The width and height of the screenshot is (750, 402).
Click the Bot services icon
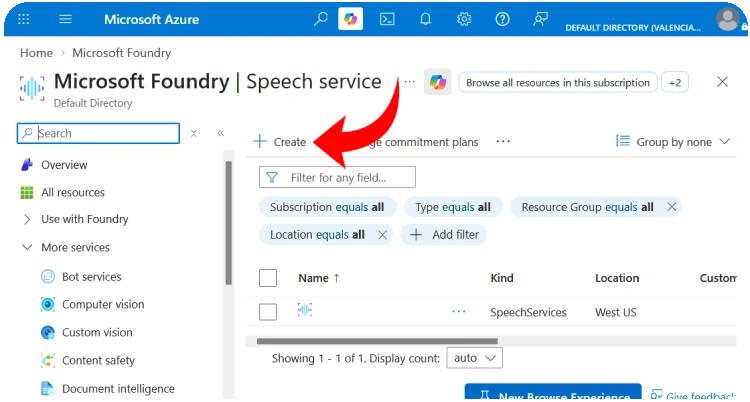48,277
